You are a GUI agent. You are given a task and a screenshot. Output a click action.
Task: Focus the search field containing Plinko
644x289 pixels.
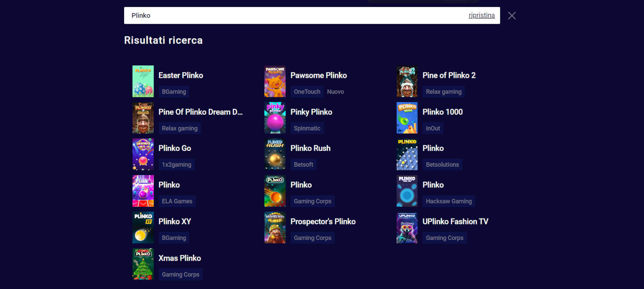coord(296,15)
